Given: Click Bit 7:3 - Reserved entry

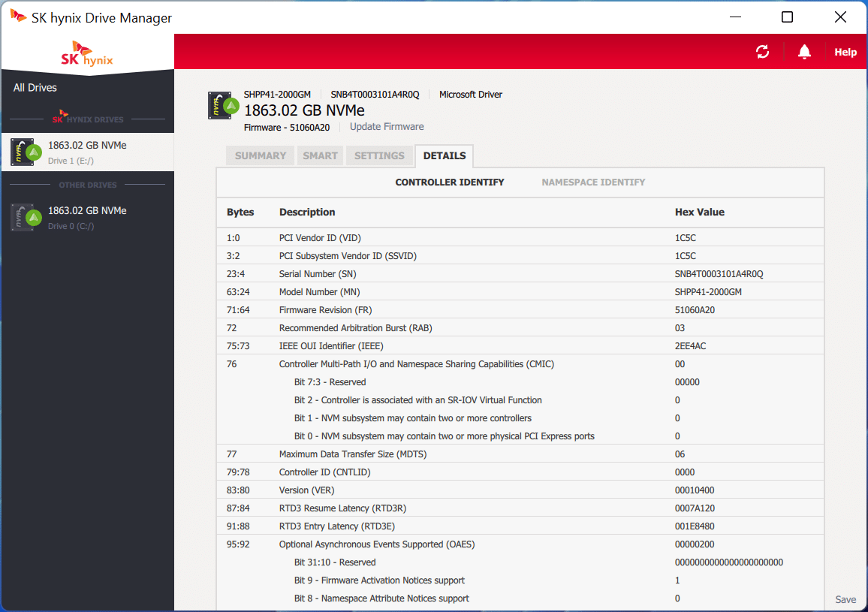Looking at the screenshot, I should 330,382.
